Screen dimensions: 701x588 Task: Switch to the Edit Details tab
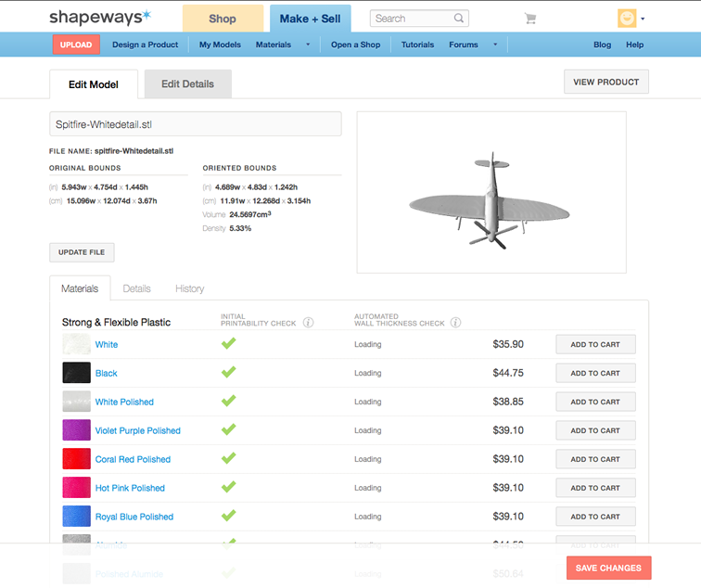187,84
